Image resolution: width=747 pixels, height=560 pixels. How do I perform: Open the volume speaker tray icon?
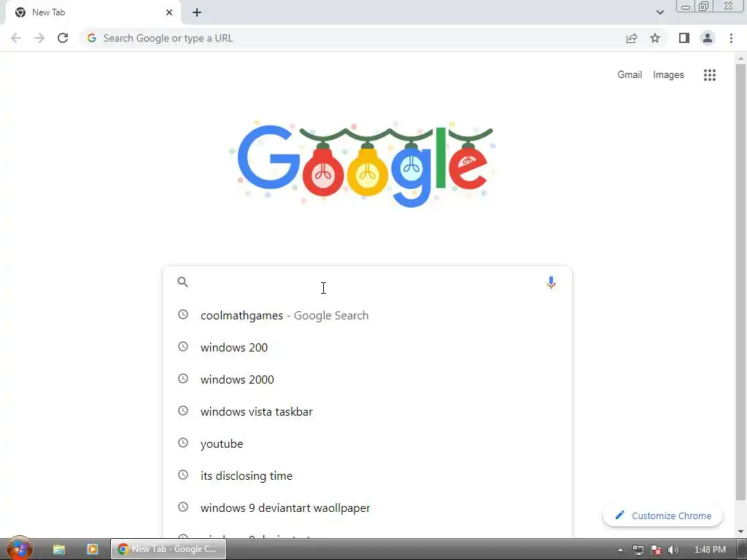tap(673, 550)
